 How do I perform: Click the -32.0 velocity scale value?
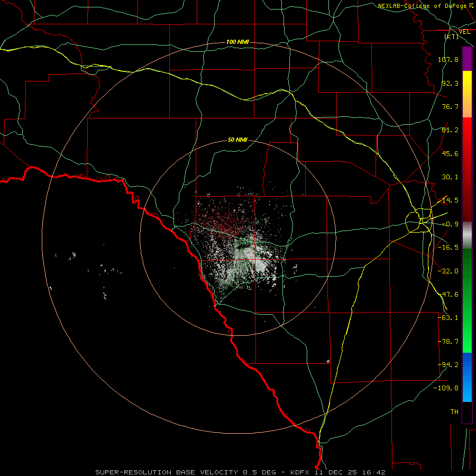coord(448,271)
